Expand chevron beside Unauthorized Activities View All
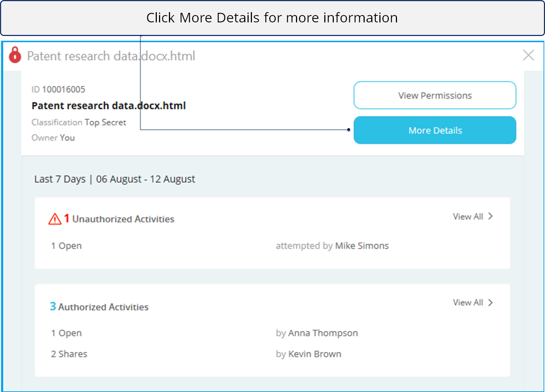The width and height of the screenshot is (545, 392). tap(491, 217)
